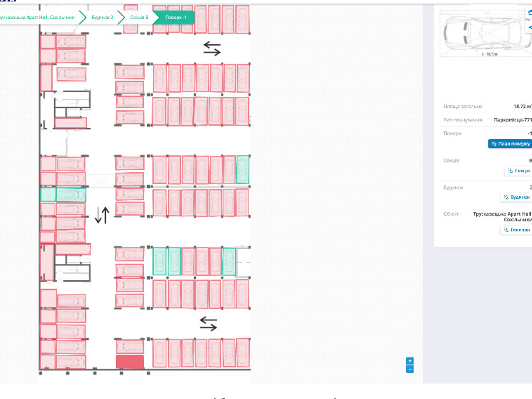Image resolution: width=532 pixels, height=399 pixels.
Task: Open the 'План поверху' button
Action: coord(510,144)
